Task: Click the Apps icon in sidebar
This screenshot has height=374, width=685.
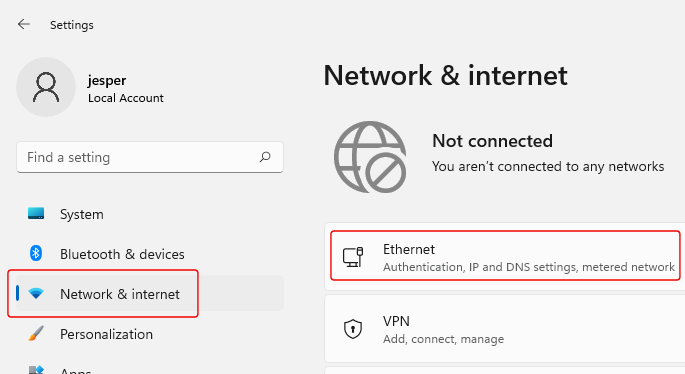Action: (x=36, y=370)
